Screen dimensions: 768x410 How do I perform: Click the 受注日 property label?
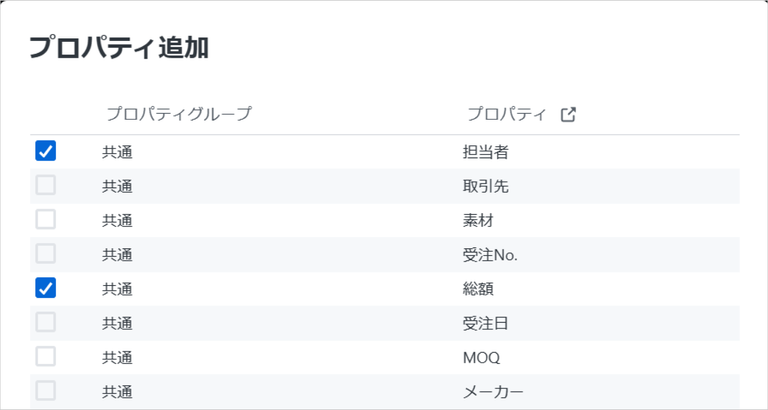(485, 324)
